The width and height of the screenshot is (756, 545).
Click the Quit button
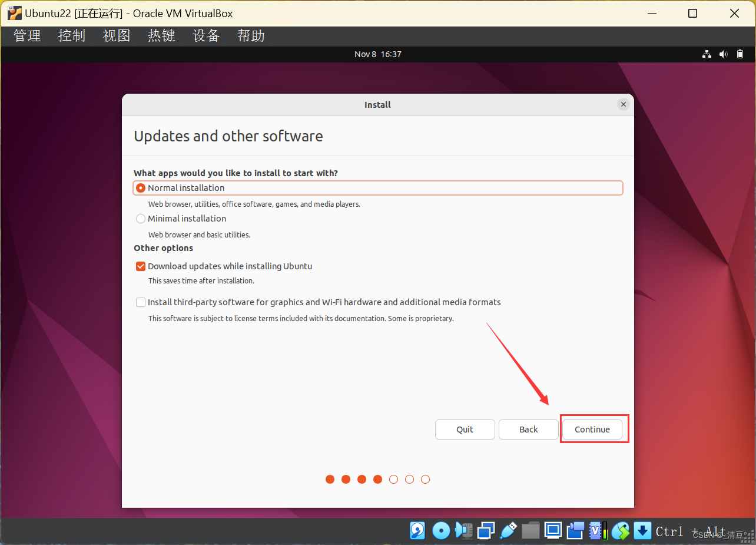click(465, 430)
